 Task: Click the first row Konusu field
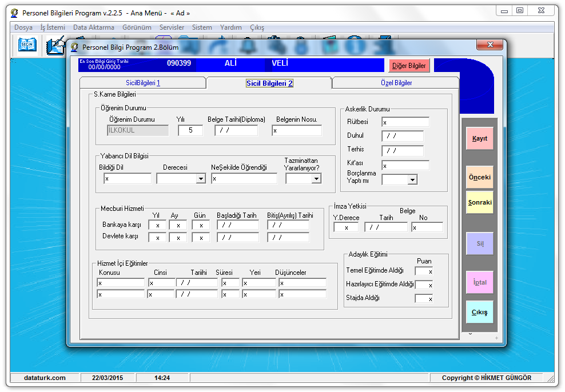[x=121, y=283]
